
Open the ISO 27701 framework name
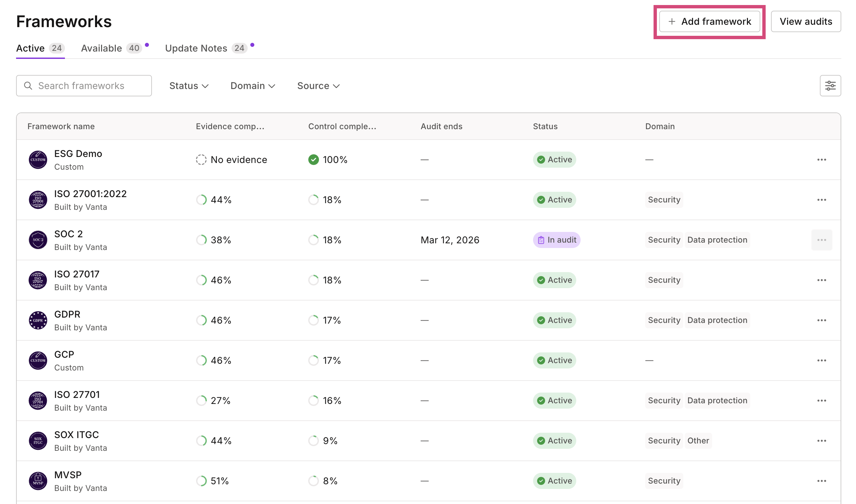tap(77, 395)
